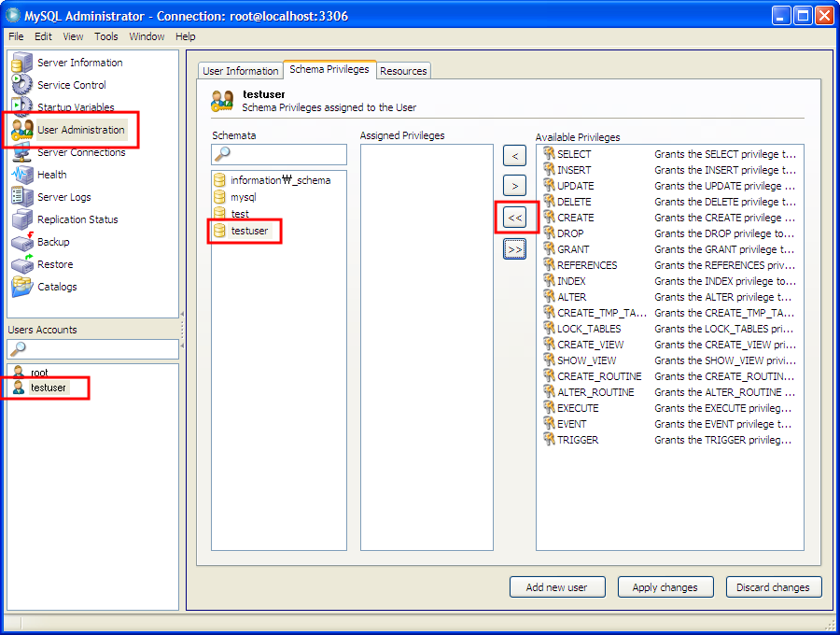Click the TRIGGER privilege icon
The image size is (840, 635).
[x=549, y=440]
